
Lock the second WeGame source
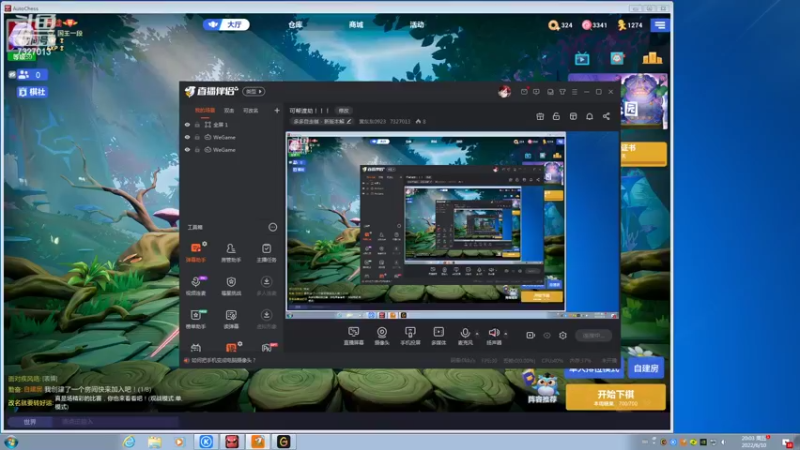pyautogui.click(x=197, y=150)
